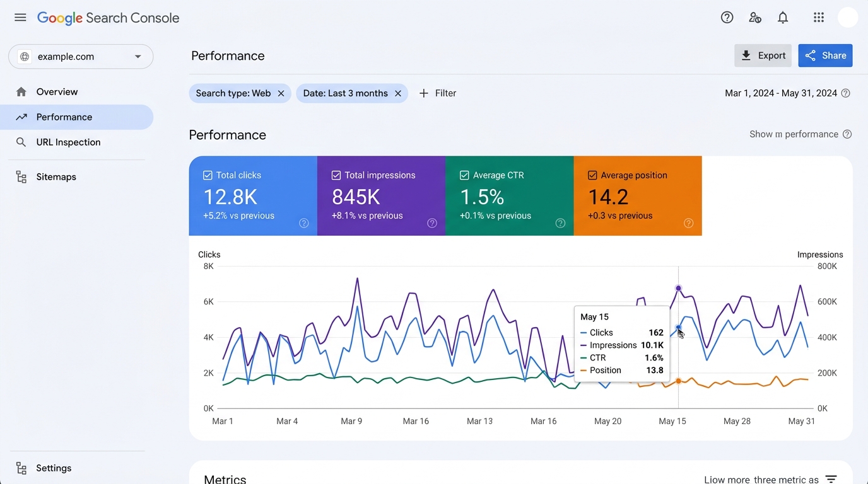868x484 pixels.
Task: Click the 1.5% average CTR value
Action: click(x=482, y=197)
